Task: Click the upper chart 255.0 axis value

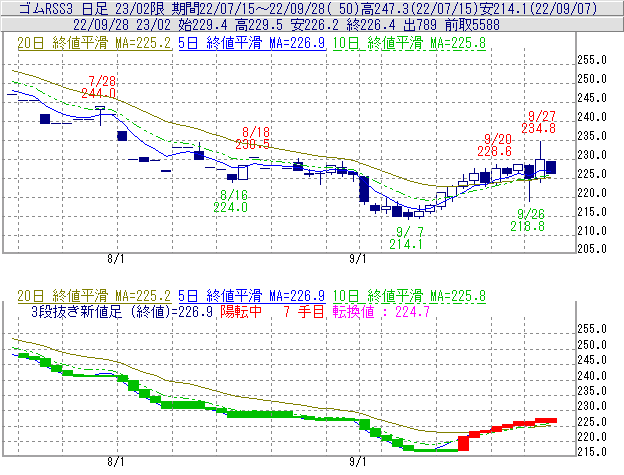Action: point(592,60)
